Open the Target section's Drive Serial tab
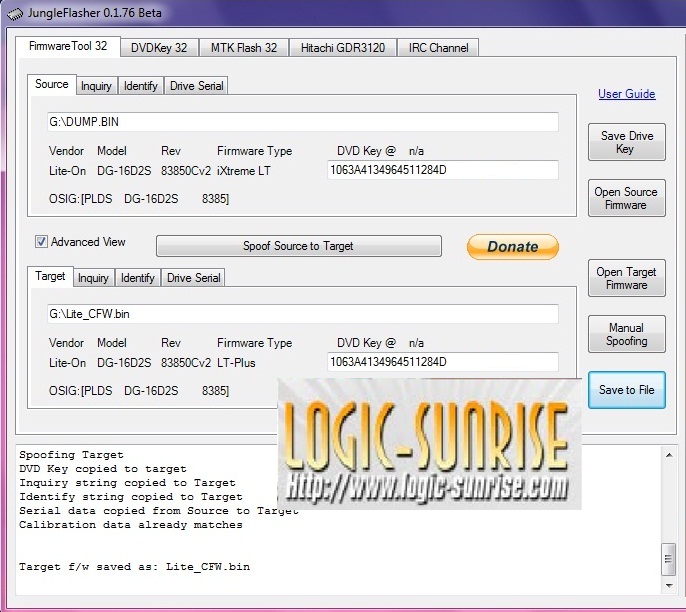Screen dimensions: 686x612 tap(193, 278)
